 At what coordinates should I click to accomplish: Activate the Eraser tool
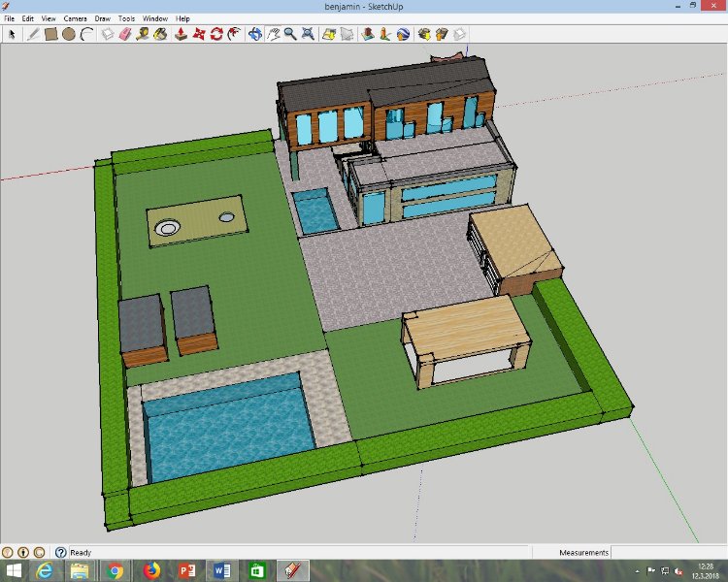[124, 34]
